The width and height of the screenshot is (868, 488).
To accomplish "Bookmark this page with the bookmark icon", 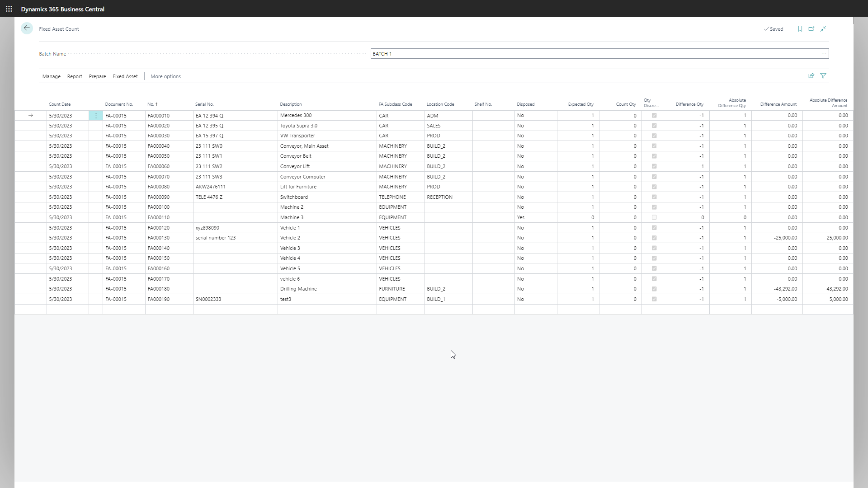I will pyautogui.click(x=800, y=28).
